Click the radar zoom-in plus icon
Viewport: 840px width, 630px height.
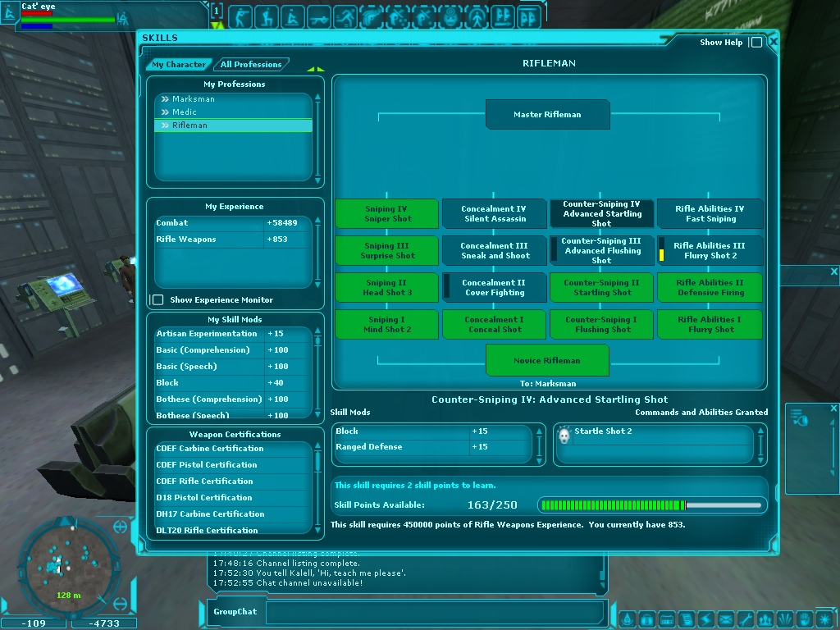[121, 526]
